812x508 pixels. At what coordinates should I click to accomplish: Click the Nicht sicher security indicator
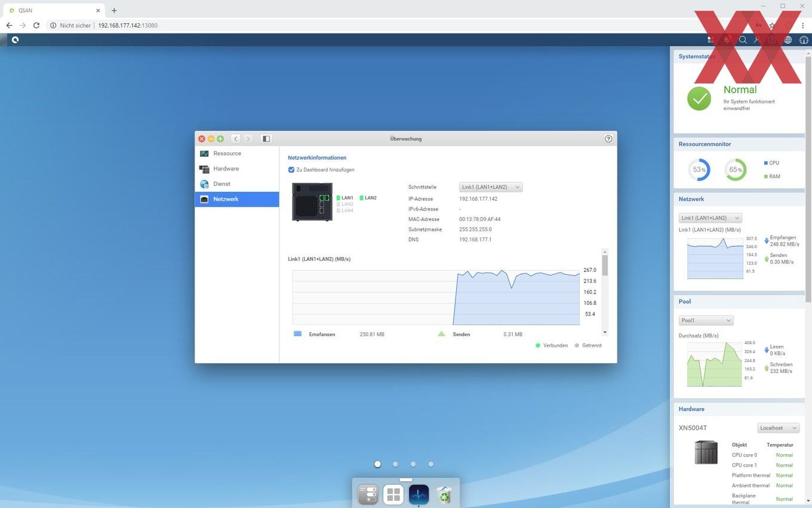70,26
